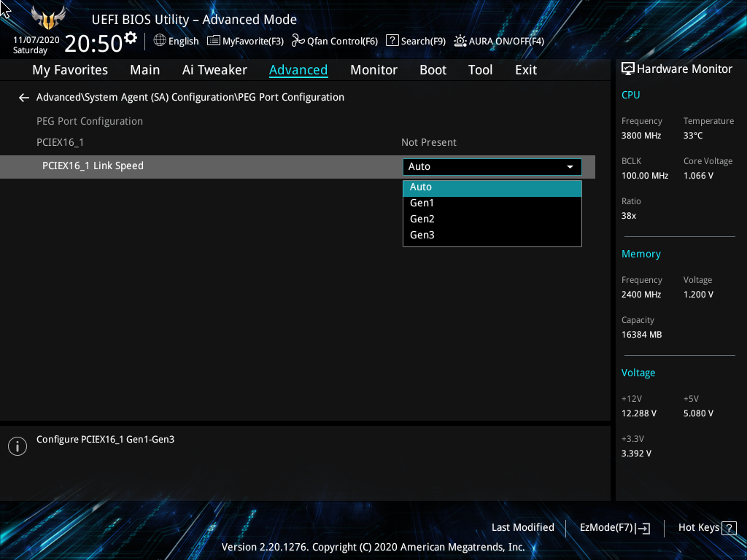
Task: Click the version copyright text
Action: click(x=373, y=547)
